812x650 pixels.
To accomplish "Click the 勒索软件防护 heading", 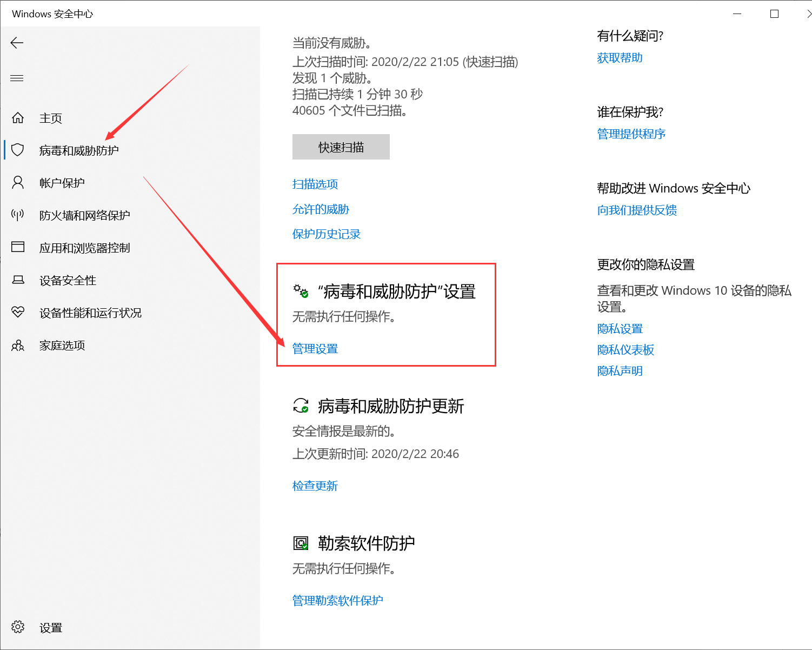I will coord(367,543).
